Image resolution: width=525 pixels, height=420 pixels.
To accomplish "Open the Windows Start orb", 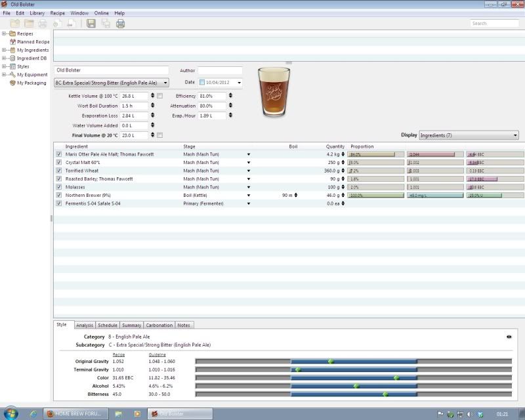I will click(10, 413).
